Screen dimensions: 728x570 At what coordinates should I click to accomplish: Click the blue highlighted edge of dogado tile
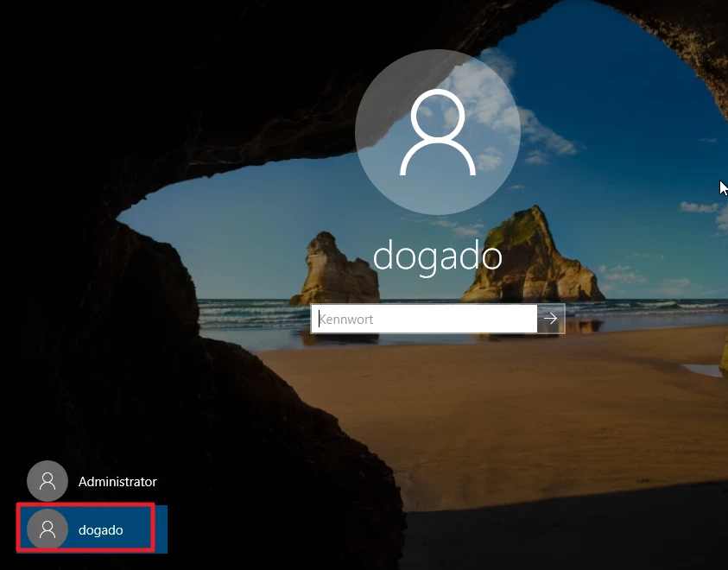[x=161, y=529]
